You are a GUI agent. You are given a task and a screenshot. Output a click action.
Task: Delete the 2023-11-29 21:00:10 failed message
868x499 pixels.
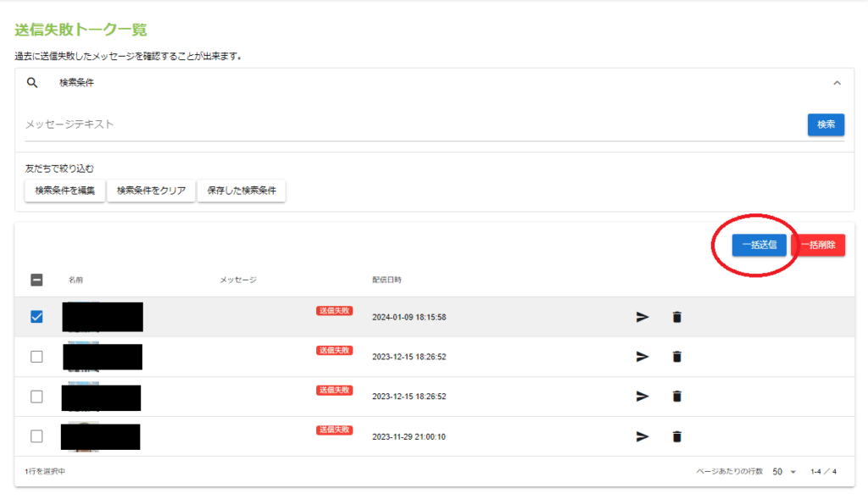[676, 436]
